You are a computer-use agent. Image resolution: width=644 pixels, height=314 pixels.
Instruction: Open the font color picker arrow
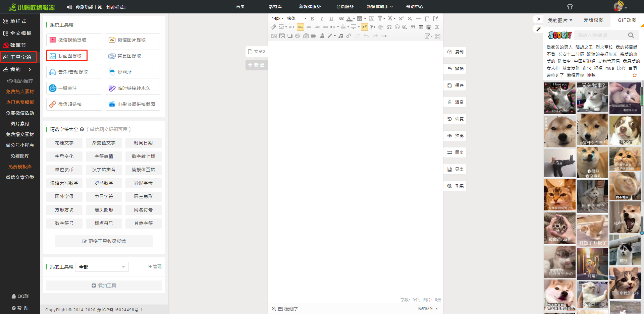tap(354, 19)
